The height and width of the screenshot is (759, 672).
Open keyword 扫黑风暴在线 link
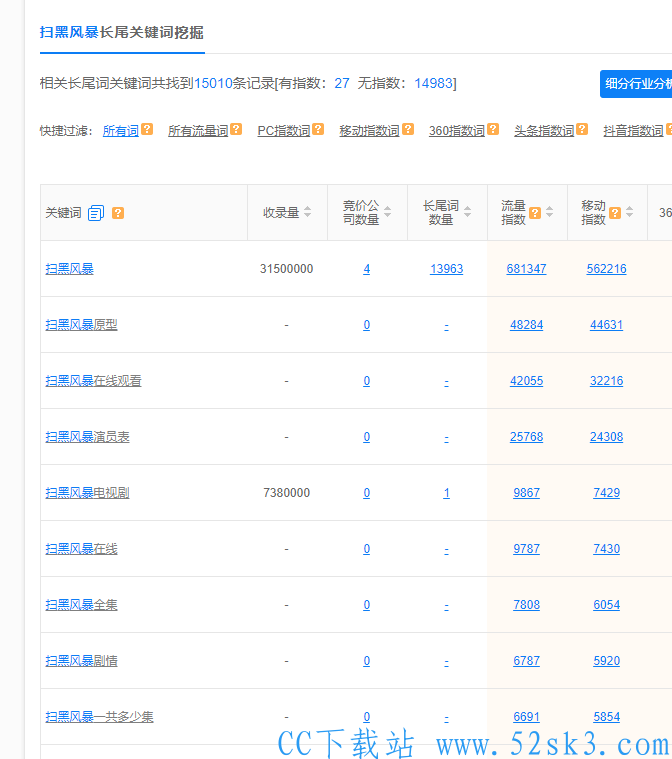81,549
